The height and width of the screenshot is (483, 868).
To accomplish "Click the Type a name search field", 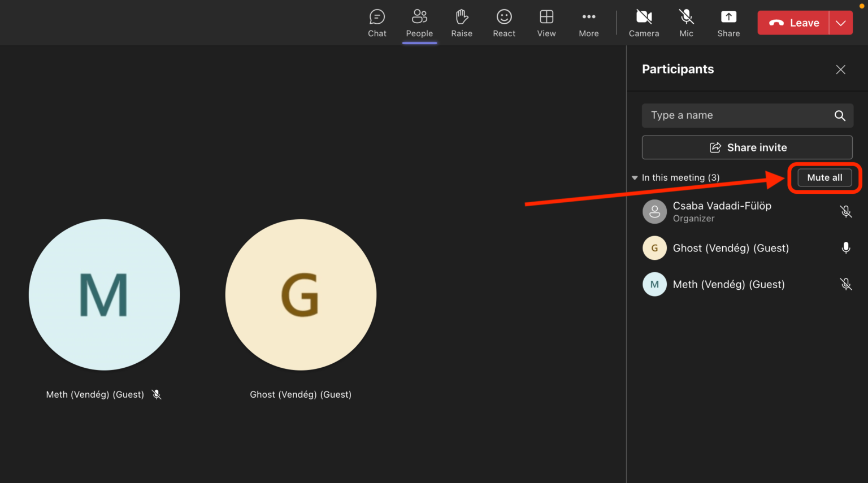I will point(747,115).
